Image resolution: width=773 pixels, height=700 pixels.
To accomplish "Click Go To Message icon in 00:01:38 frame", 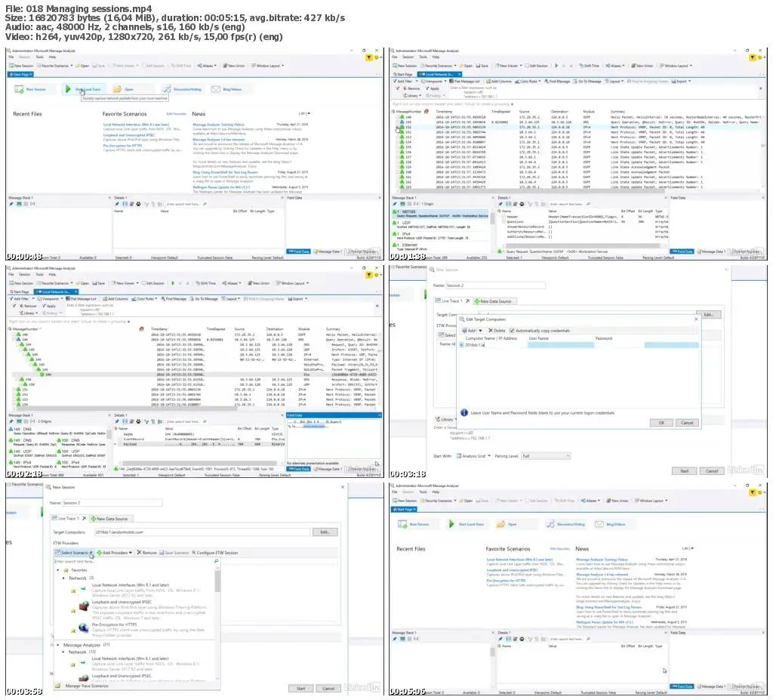I will [574, 81].
